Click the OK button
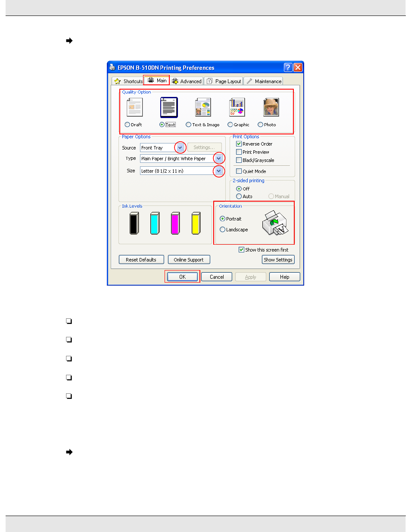This screenshot has width=411, height=532. click(x=182, y=277)
